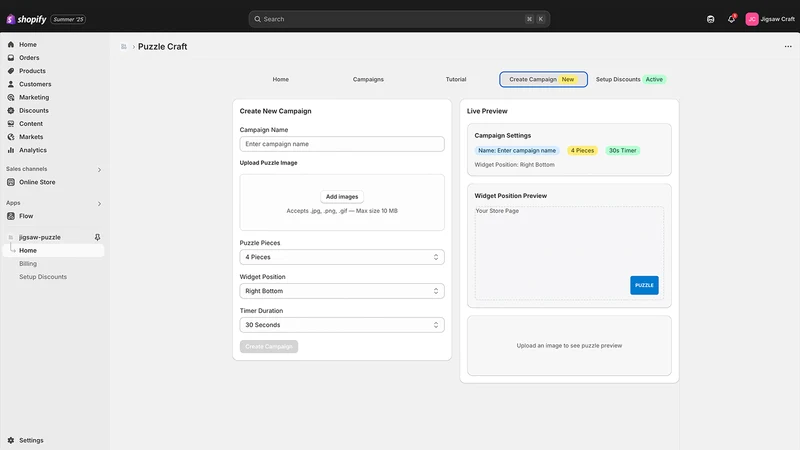Open the Home icon in sidebar
The width and height of the screenshot is (800, 450).
pos(11,44)
